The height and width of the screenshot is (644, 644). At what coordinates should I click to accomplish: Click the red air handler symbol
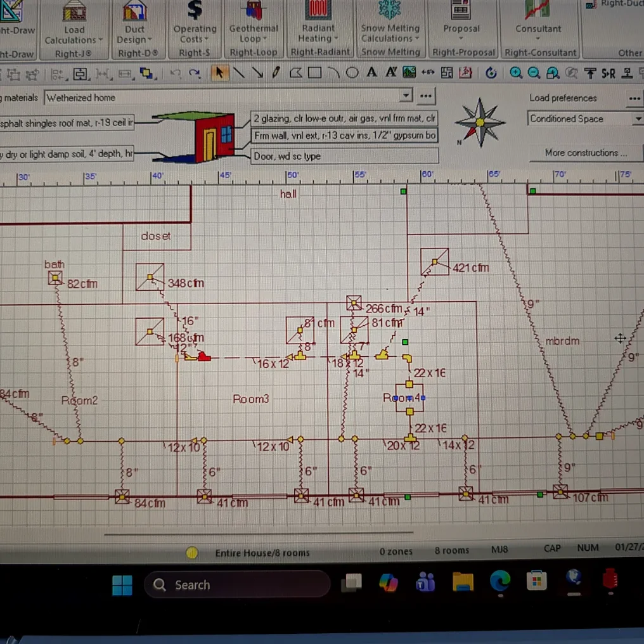204,356
